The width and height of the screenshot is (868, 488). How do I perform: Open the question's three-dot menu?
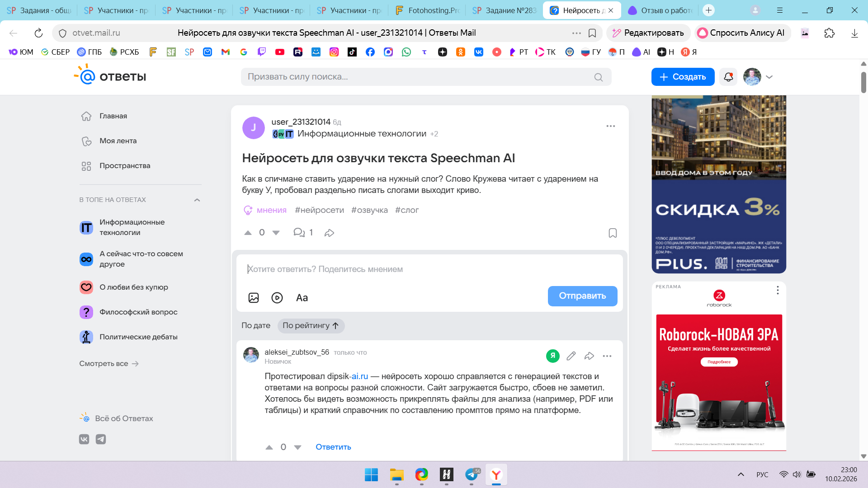(611, 126)
